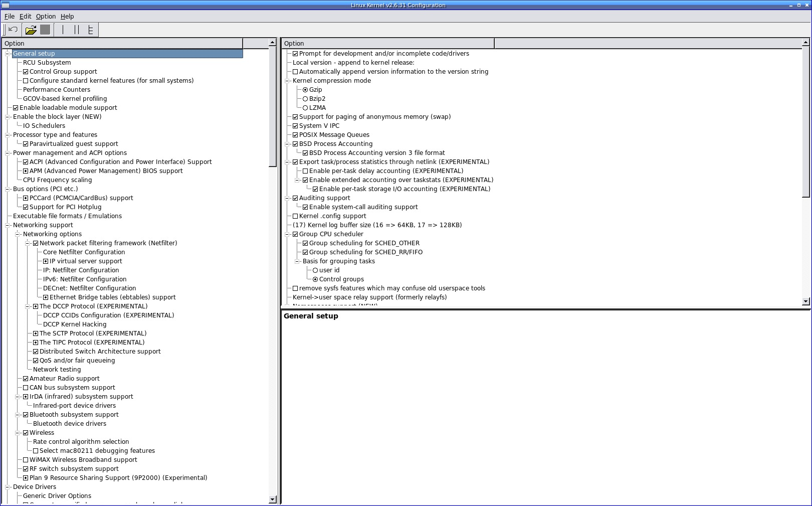The height and width of the screenshot is (506, 812).
Task: Select the Kernel log buffer size option
Action: pos(377,225)
